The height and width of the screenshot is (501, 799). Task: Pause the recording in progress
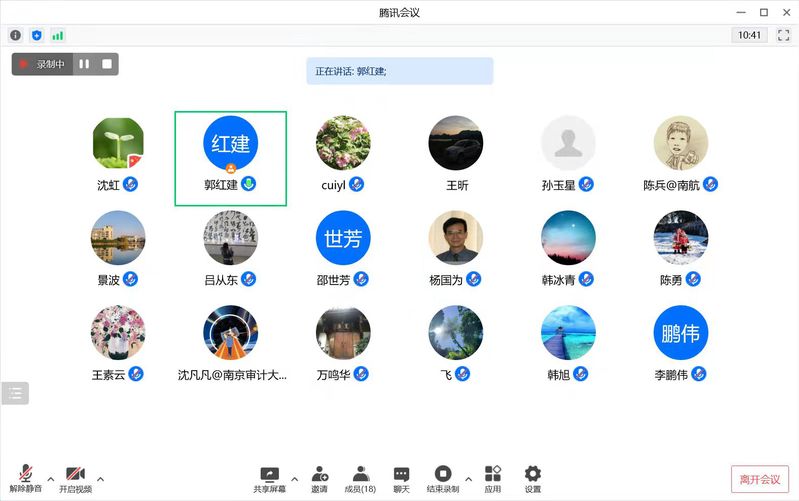coord(84,64)
